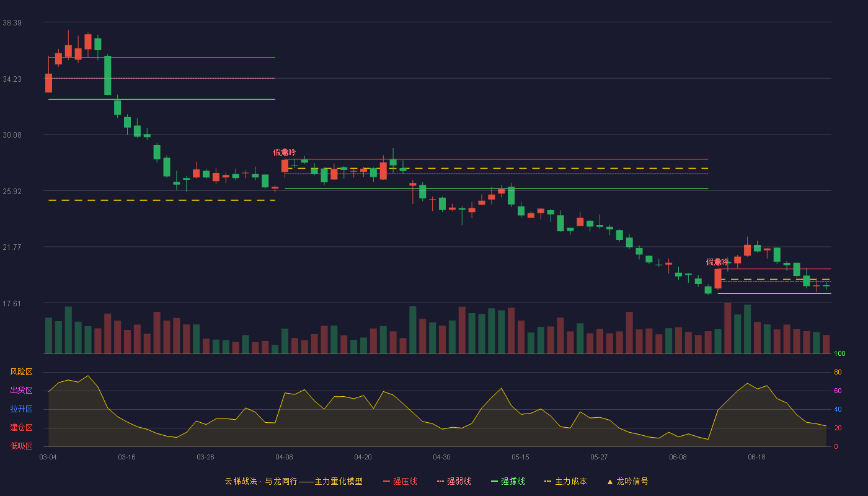Screen dimensions: 868x496
Task: Click the 38.39 price axis label
Action: pyautogui.click(x=12, y=23)
